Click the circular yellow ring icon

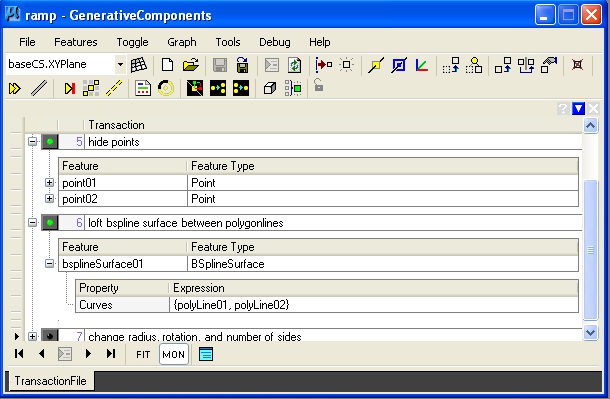166,88
